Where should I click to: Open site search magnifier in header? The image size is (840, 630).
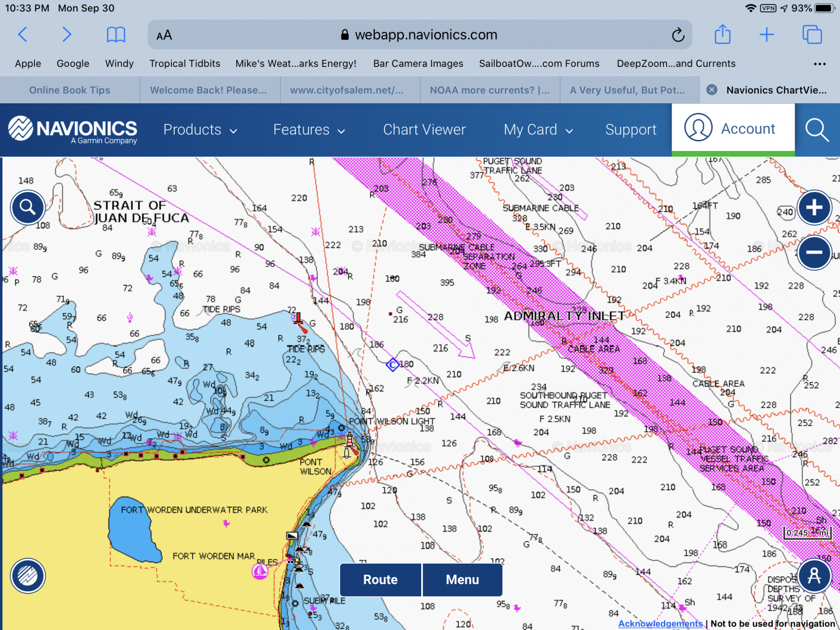[817, 130]
